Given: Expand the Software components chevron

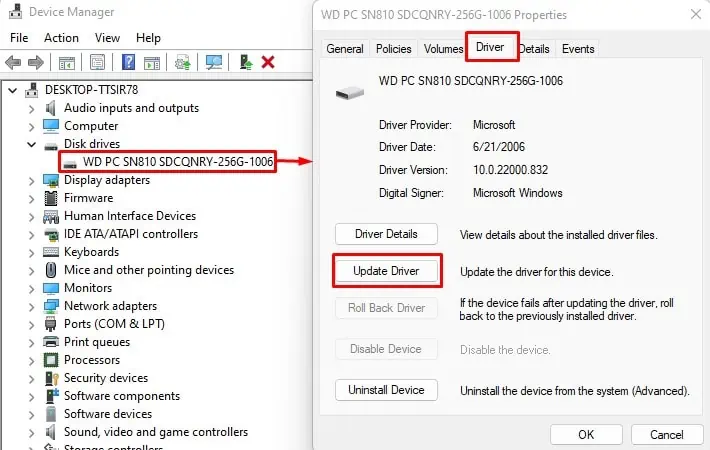Looking at the screenshot, I should (x=31, y=397).
